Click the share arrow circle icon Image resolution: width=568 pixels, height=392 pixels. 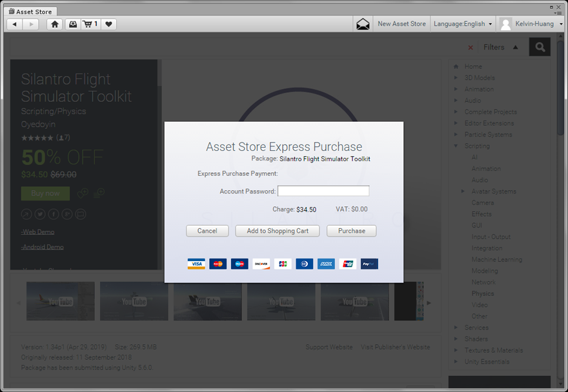[26, 214]
